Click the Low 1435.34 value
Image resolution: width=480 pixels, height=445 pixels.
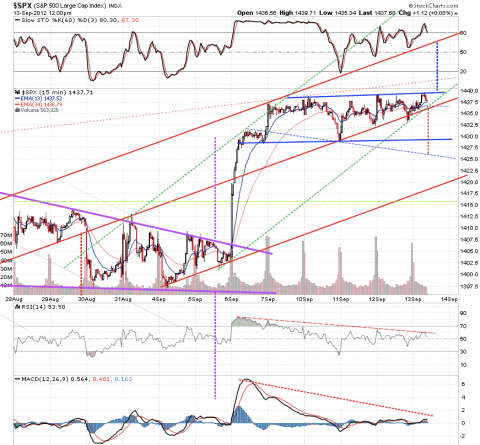tap(337, 13)
